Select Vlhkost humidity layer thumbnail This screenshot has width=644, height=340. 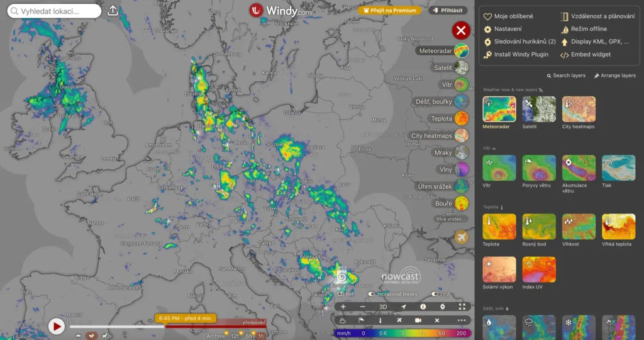(579, 227)
